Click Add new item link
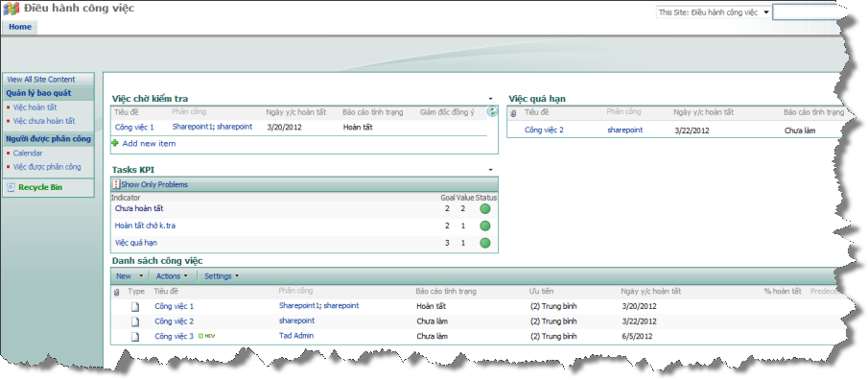 pos(149,144)
